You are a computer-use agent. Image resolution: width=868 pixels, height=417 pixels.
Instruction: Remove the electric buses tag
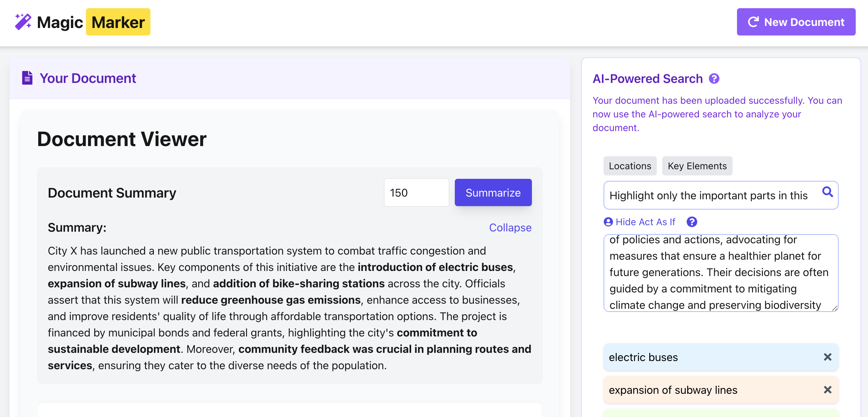click(x=827, y=357)
